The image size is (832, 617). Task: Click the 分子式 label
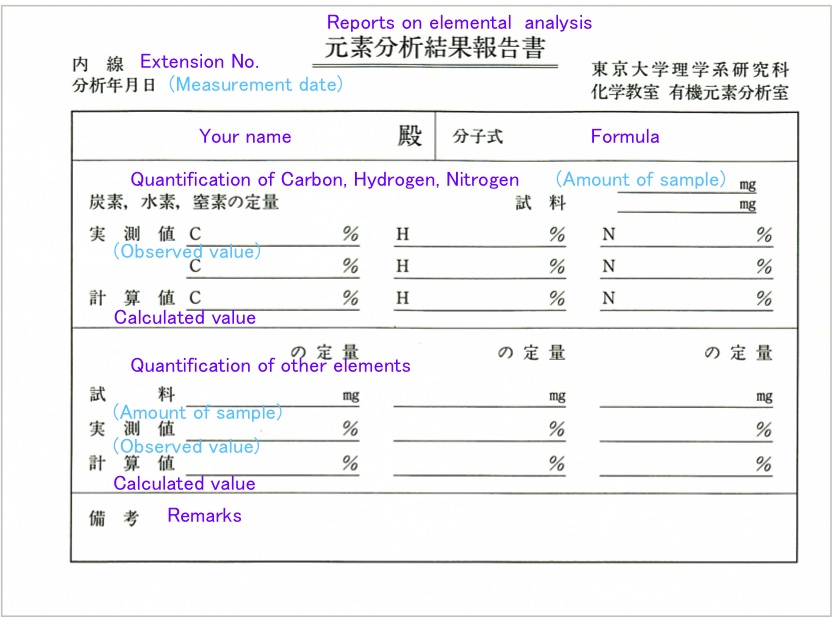478,136
